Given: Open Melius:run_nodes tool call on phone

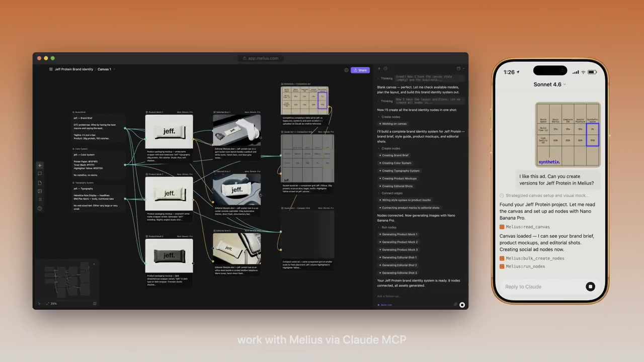Looking at the screenshot, I should (x=522, y=266).
